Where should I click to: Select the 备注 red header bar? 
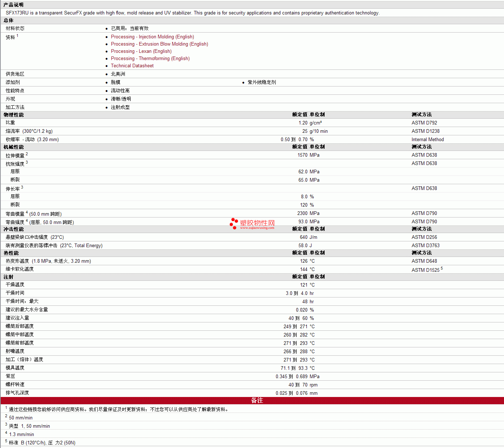click(x=252, y=401)
